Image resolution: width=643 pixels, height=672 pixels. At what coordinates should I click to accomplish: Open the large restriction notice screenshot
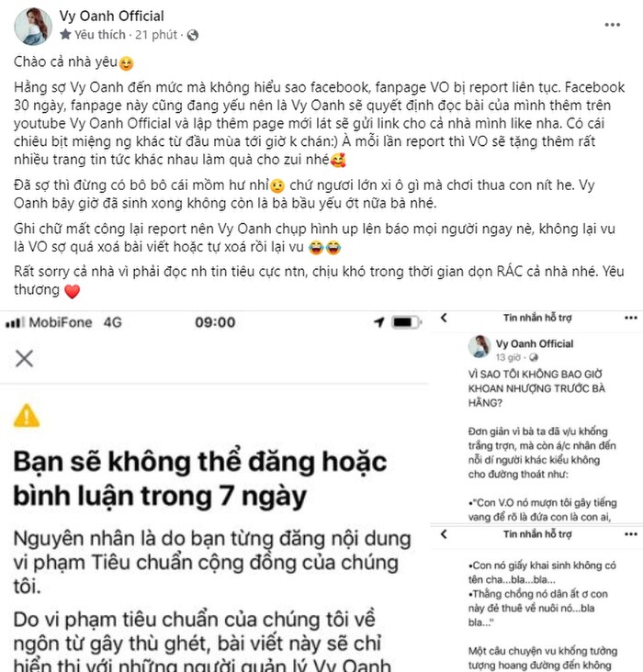(x=214, y=491)
